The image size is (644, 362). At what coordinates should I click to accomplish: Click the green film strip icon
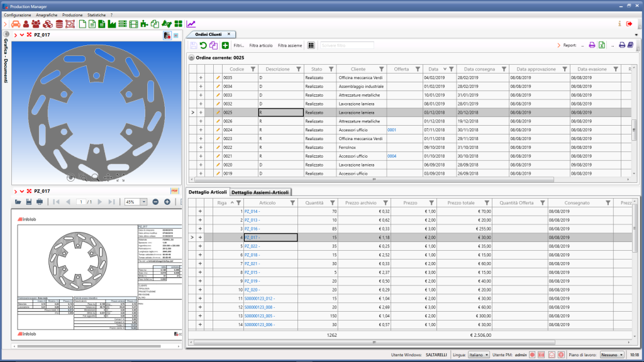pos(133,25)
